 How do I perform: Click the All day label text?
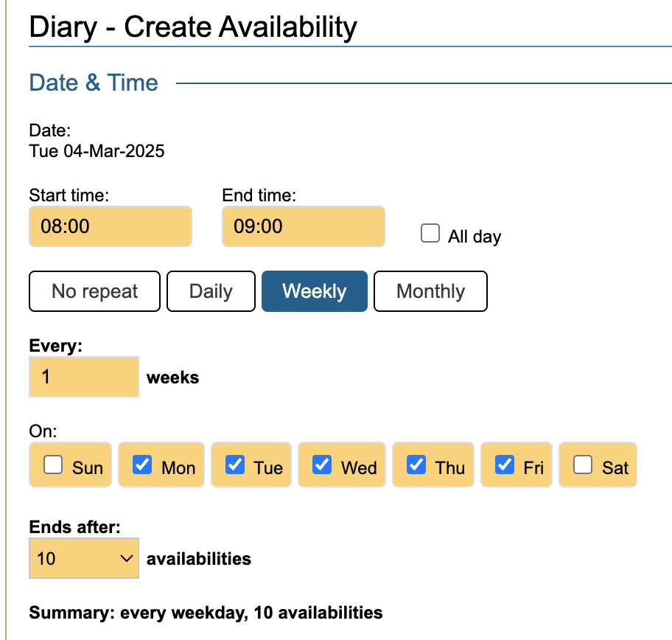475,237
